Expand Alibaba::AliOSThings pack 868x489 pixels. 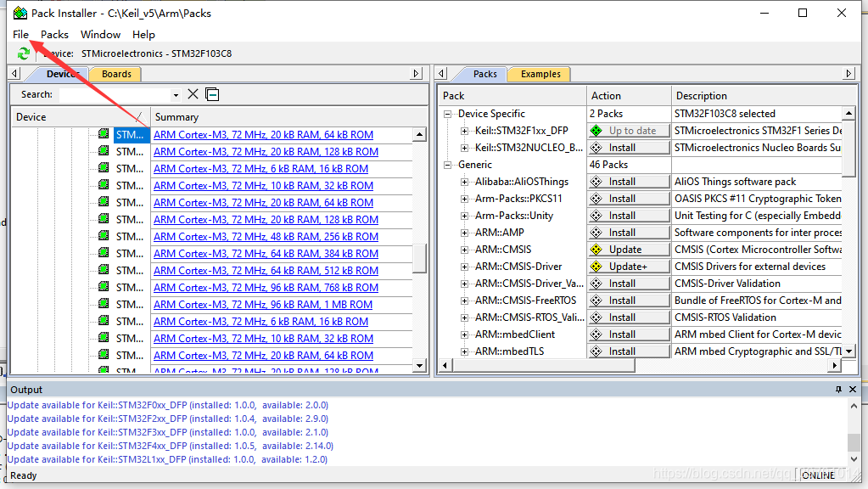point(464,183)
